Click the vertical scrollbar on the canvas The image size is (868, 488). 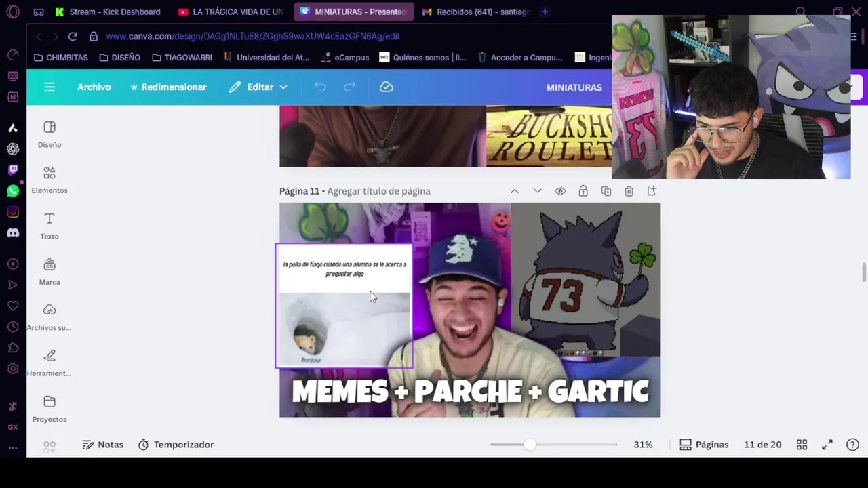point(863,272)
